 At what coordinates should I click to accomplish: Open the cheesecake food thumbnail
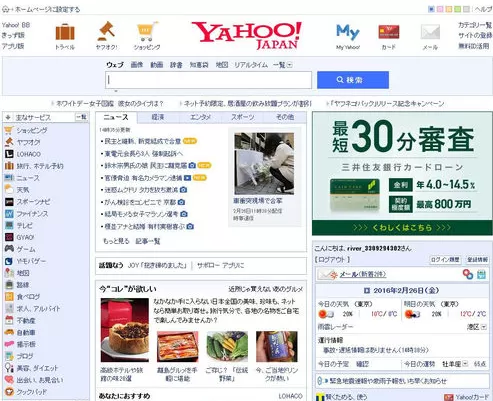(125, 330)
